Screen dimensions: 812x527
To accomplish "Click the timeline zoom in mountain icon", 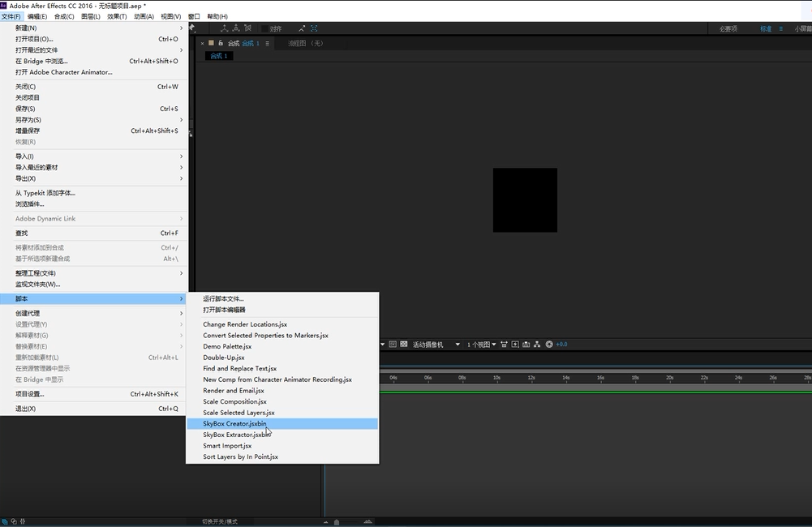I will (367, 522).
